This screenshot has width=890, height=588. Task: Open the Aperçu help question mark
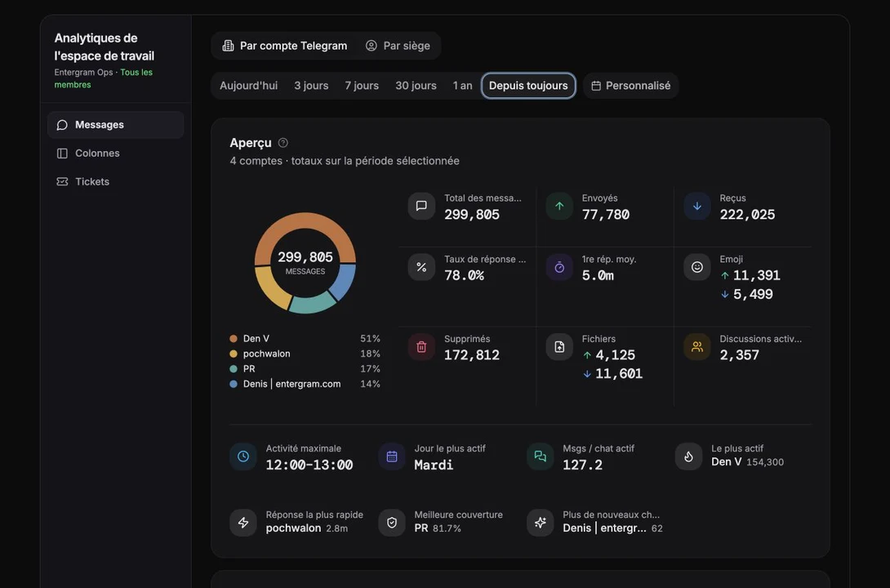(283, 143)
